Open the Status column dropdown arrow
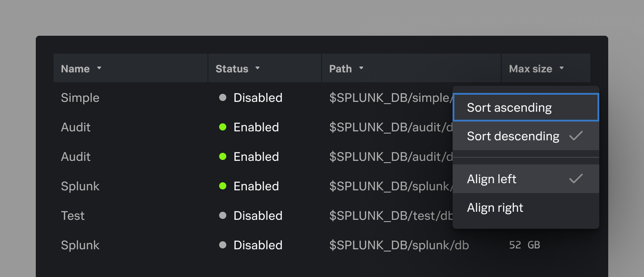The image size is (644, 277). (258, 68)
